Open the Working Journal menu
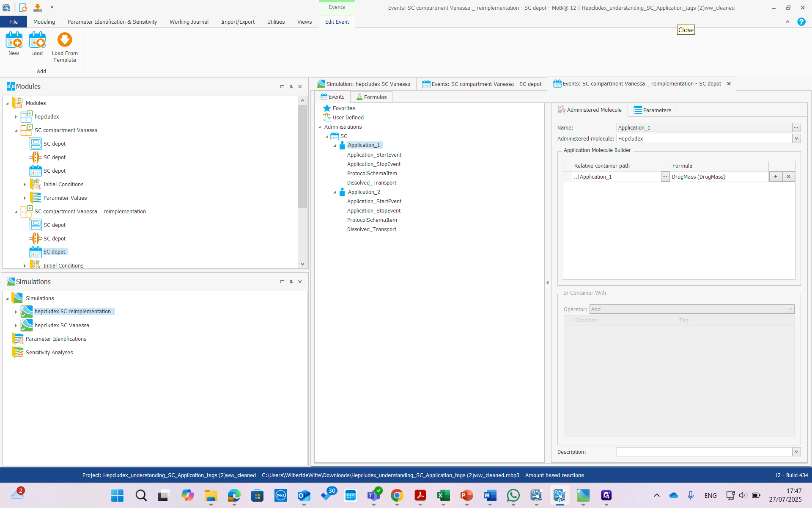 [189, 22]
